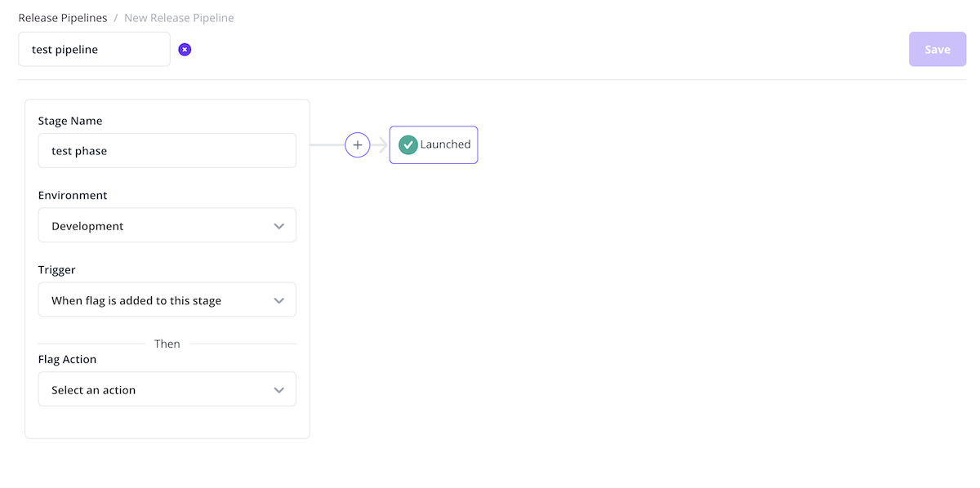
Task: Click the Trigger field label
Action: [x=57, y=270]
